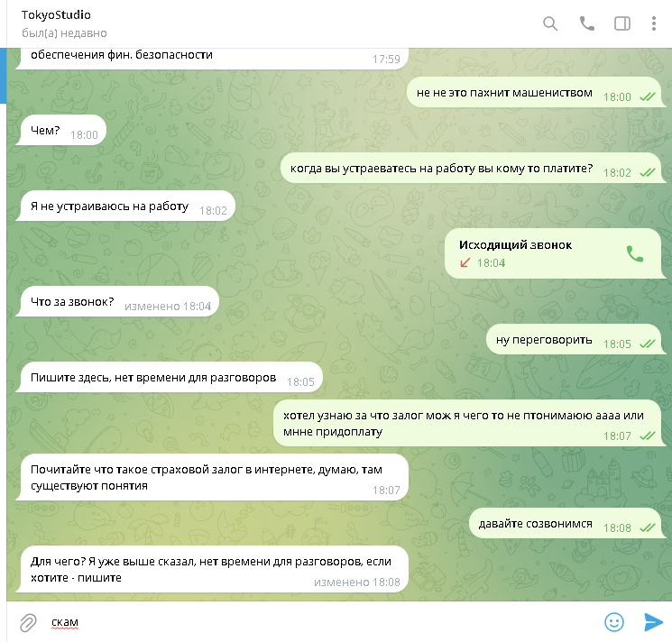The height and width of the screenshot is (642, 672).
Task: Open TokyoStudio profile from the chat header
Action: tap(56, 15)
